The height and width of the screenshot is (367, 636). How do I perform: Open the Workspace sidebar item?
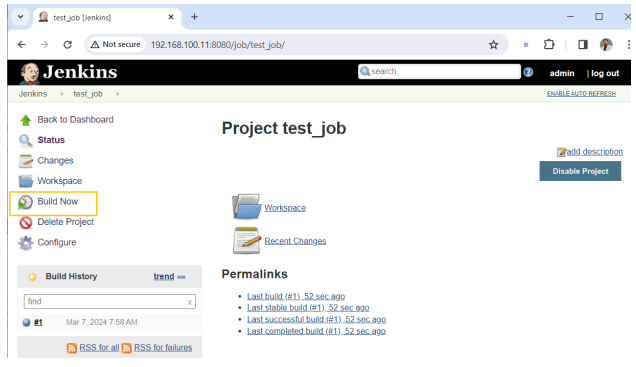click(x=60, y=181)
